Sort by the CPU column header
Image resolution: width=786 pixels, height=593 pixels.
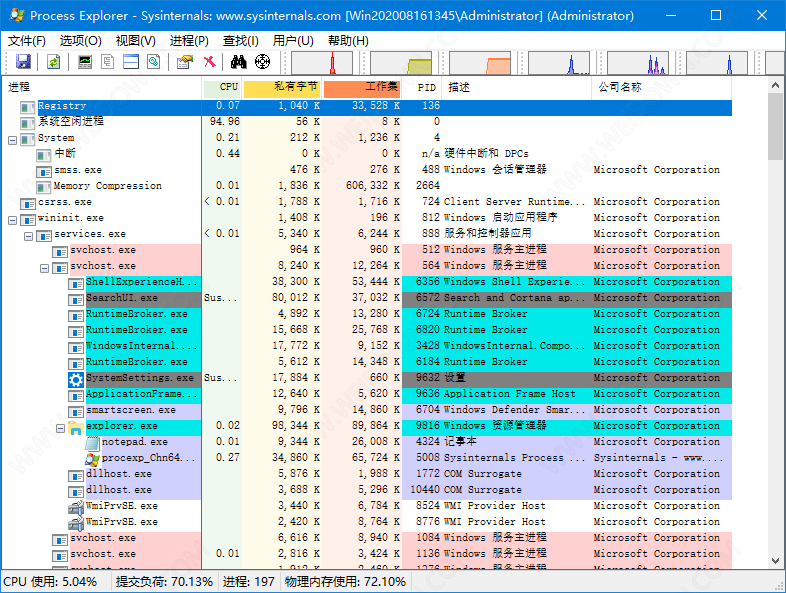point(223,87)
